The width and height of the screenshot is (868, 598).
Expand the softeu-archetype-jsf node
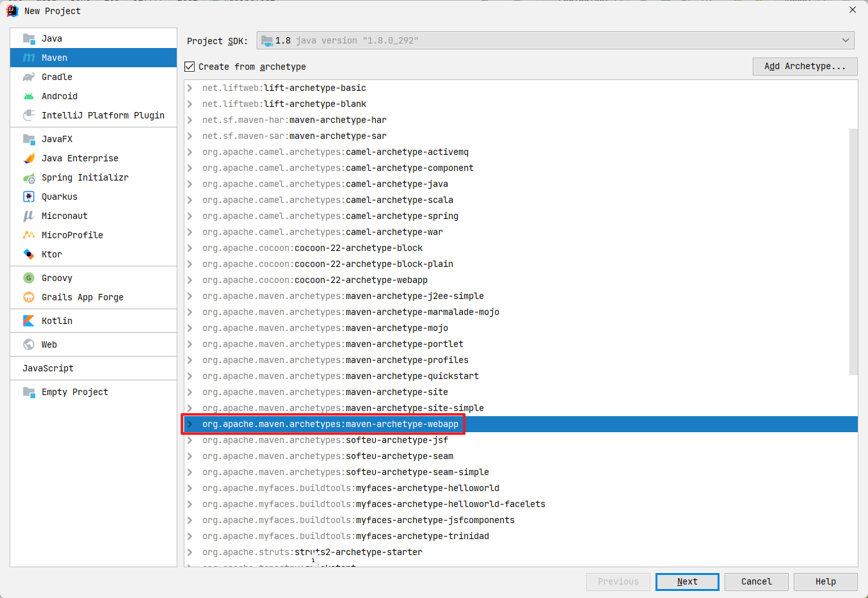[x=189, y=440]
